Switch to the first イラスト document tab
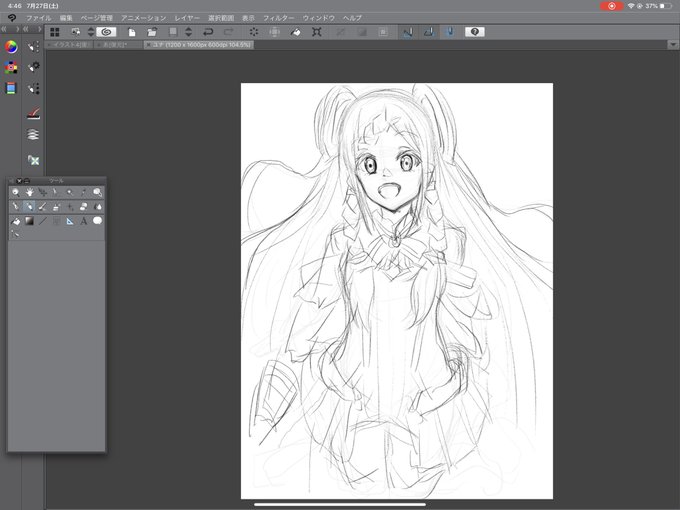 [x=69, y=45]
